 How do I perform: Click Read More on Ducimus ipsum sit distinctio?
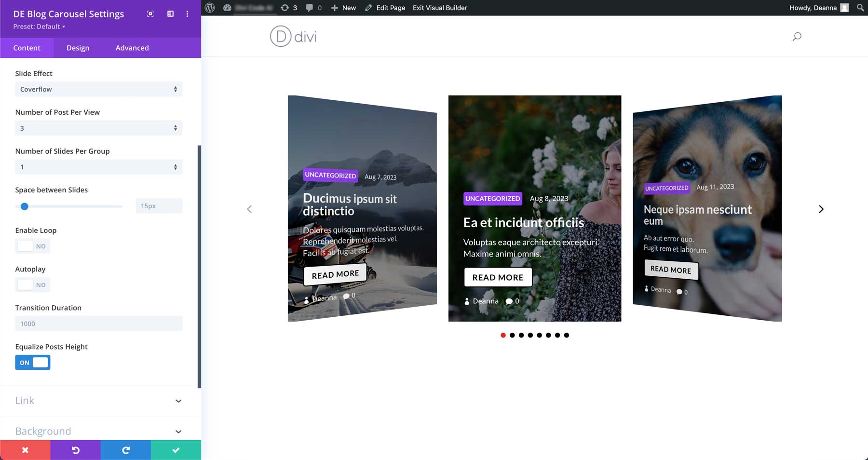coord(335,274)
